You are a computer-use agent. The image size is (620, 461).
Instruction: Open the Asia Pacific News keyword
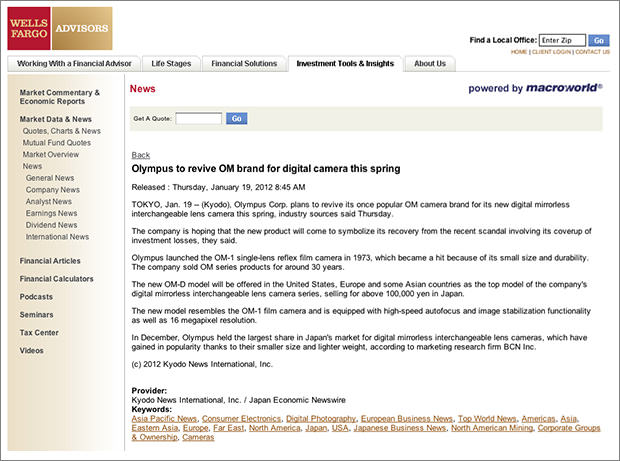click(164, 418)
